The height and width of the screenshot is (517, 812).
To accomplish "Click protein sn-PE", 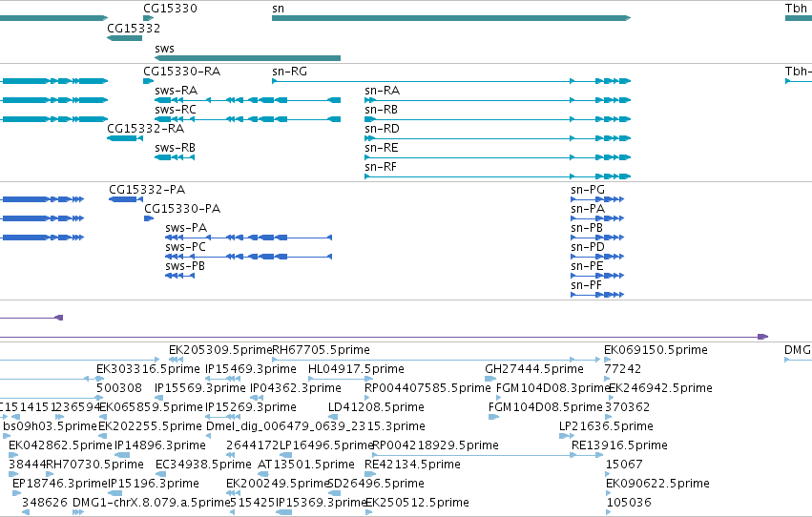I will [x=597, y=276].
